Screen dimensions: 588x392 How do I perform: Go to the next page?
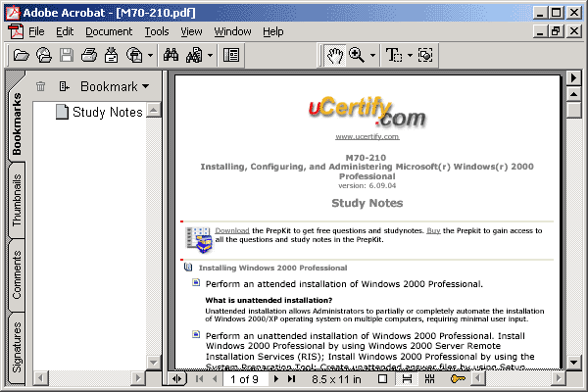276,379
